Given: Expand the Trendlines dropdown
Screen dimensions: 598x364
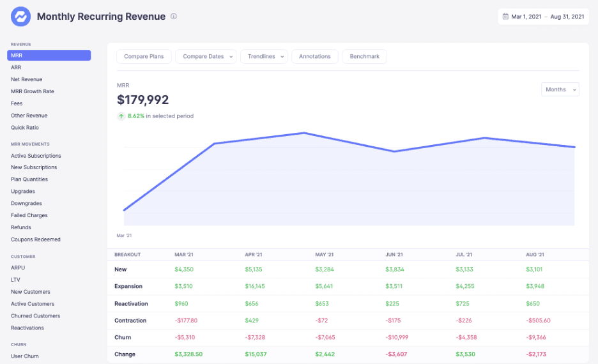Looking at the screenshot, I should (264, 56).
